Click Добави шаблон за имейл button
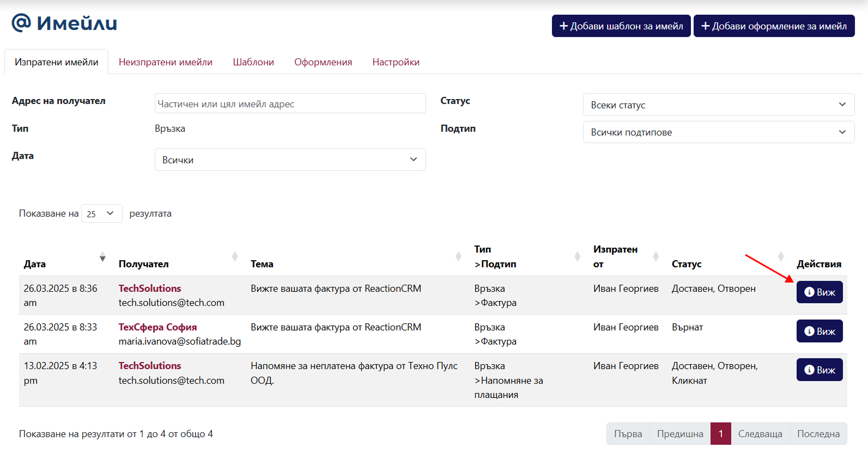Image resolution: width=868 pixels, height=454 pixels. coord(621,26)
